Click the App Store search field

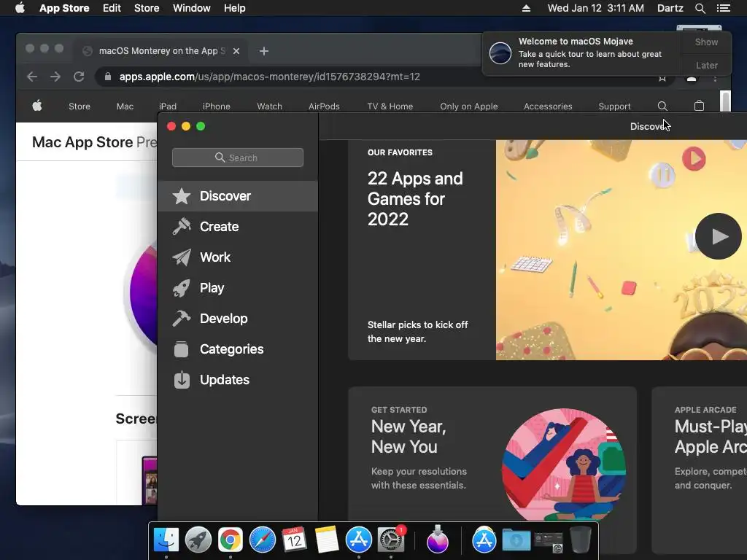[237, 157]
